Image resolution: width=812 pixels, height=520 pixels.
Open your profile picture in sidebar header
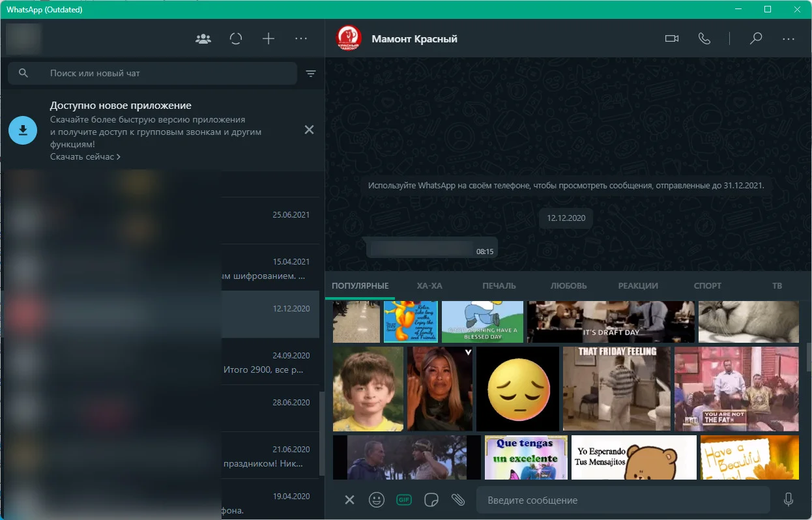(x=23, y=38)
